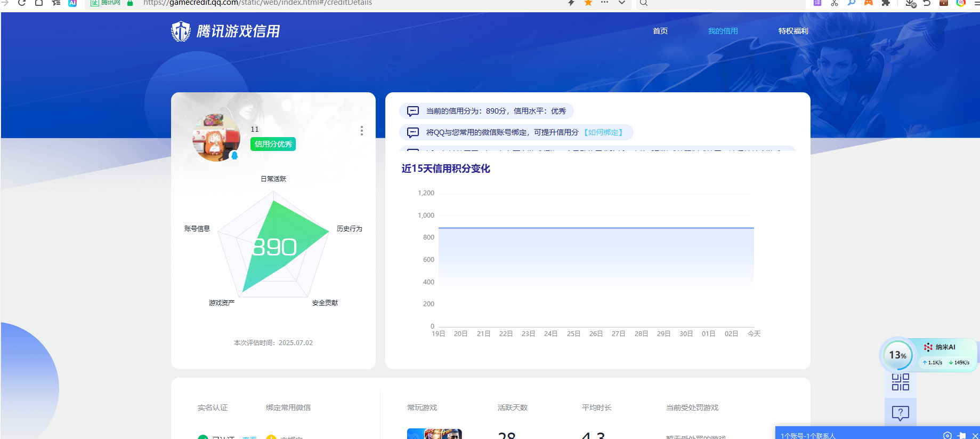
Task: Open the browser downloads icon
Action: tap(910, 3)
